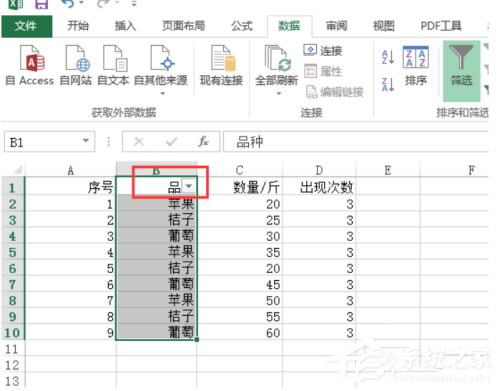Click cell D2 with value 3
500x391 pixels.
pyautogui.click(x=319, y=204)
